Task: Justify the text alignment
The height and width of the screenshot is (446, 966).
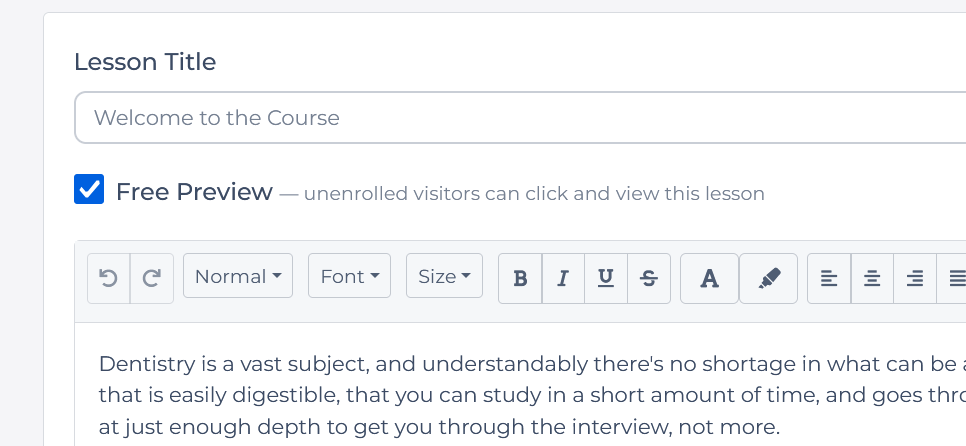Action: click(955, 277)
